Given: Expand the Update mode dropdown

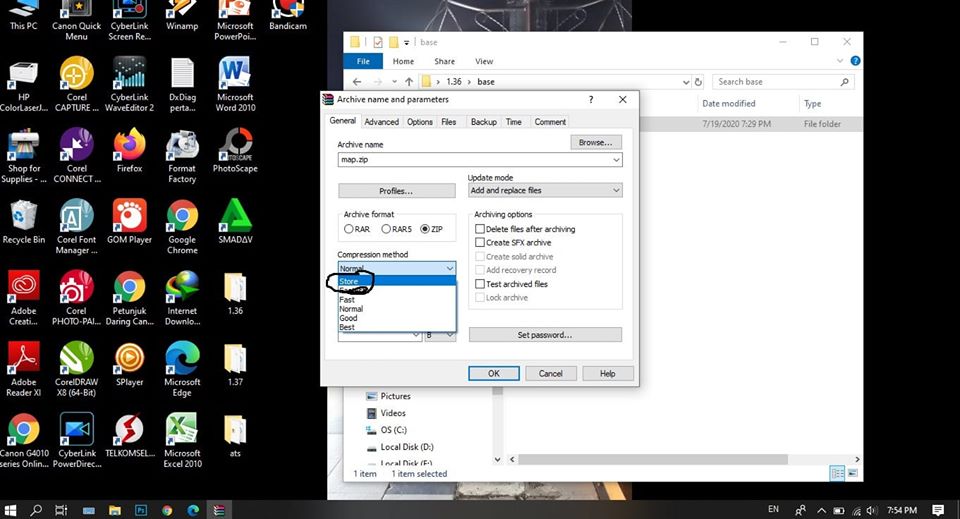Looking at the screenshot, I should pyautogui.click(x=616, y=190).
